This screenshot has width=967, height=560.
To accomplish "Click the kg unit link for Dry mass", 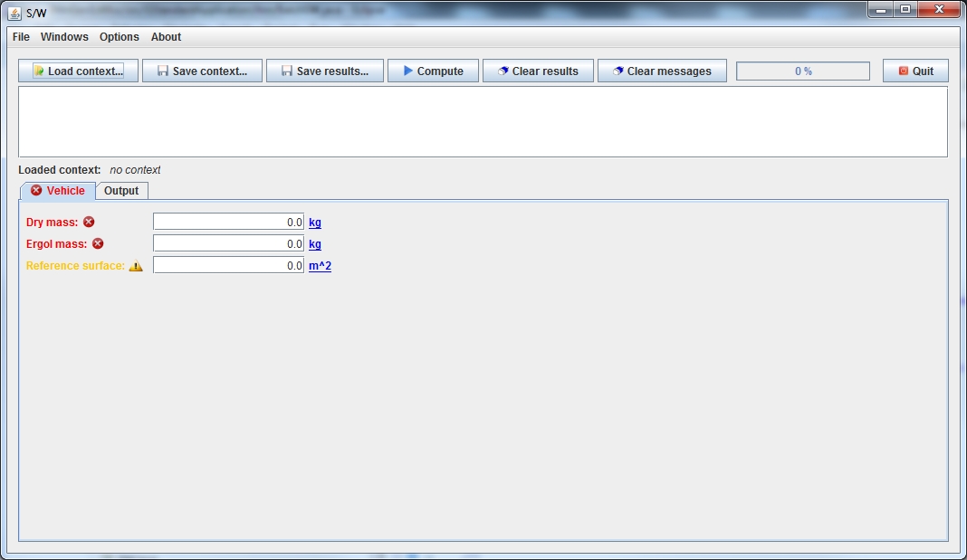I will [315, 223].
